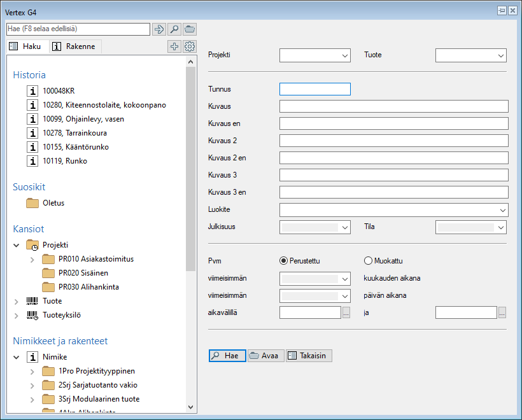The height and width of the screenshot is (420, 522).
Task: Click into the Tunnus input field
Action: tap(314, 90)
